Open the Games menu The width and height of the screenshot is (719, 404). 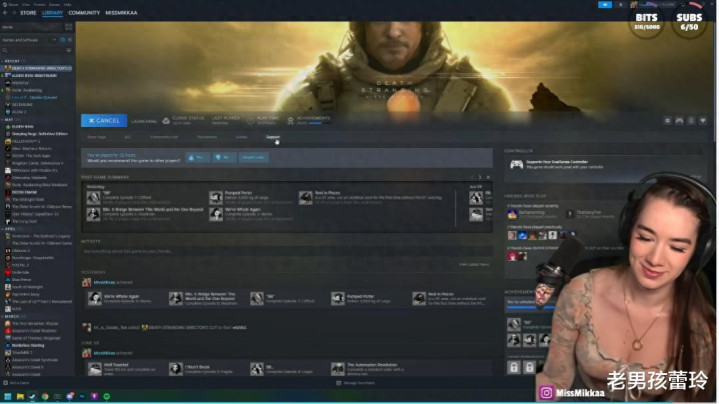(54, 4)
